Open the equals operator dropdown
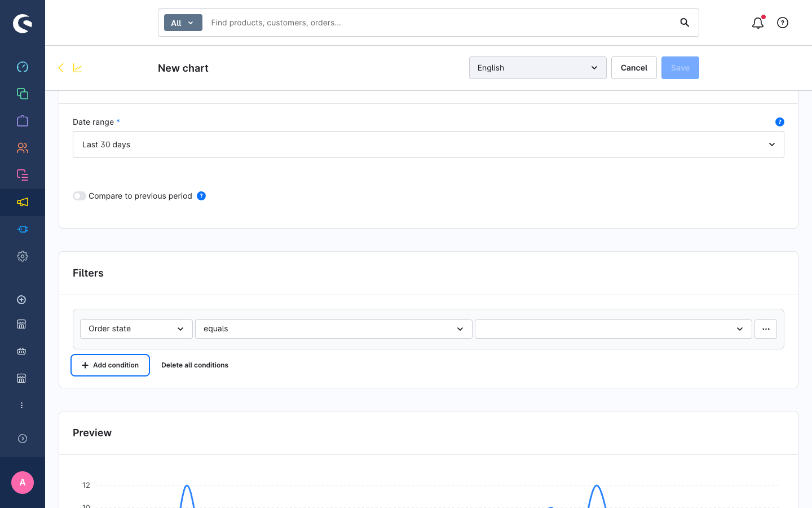Viewport: 812px width, 508px height. pyautogui.click(x=334, y=329)
